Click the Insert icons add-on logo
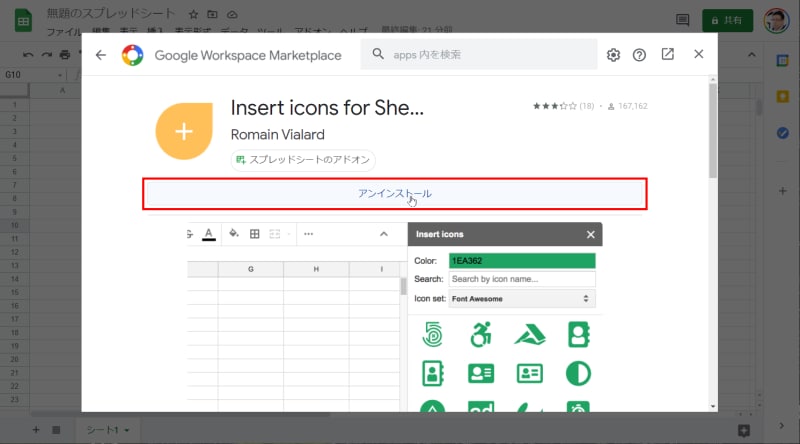This screenshot has width=800, height=444. coord(186,131)
